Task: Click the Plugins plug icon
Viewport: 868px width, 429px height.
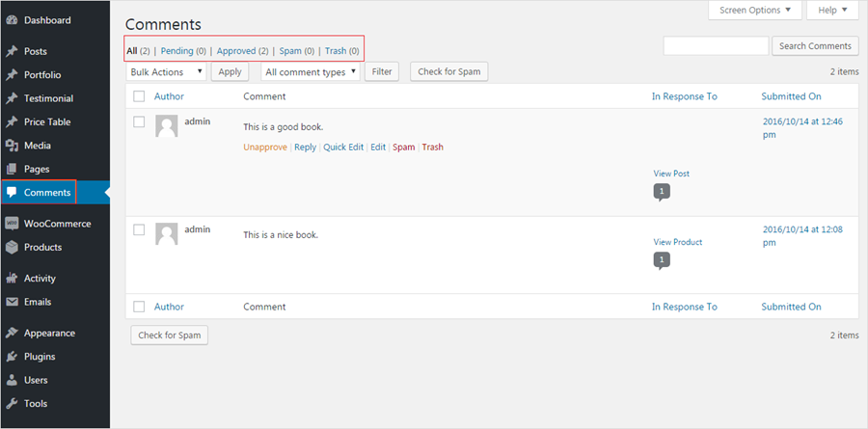Action: coord(11,357)
